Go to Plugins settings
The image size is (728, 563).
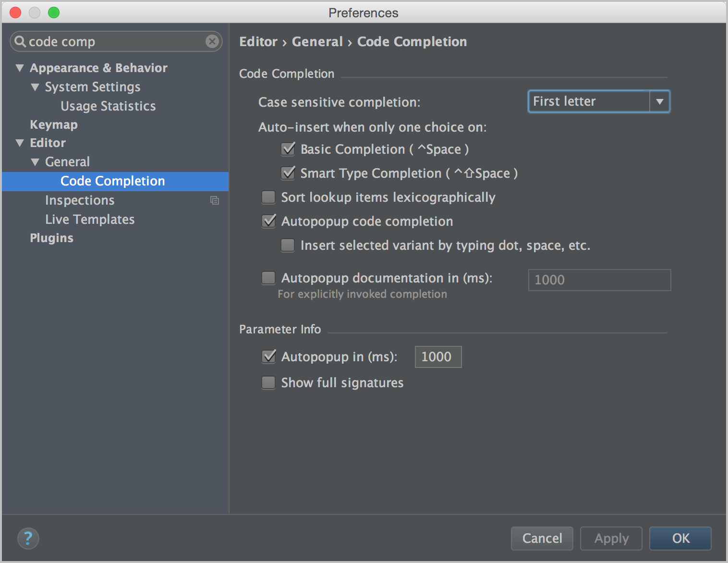pos(51,238)
